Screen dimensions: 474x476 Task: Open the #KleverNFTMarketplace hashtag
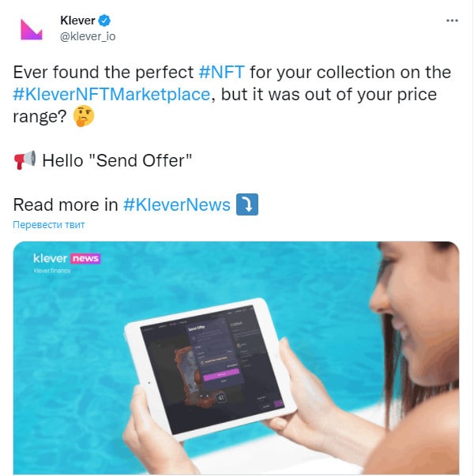pyautogui.click(x=111, y=95)
